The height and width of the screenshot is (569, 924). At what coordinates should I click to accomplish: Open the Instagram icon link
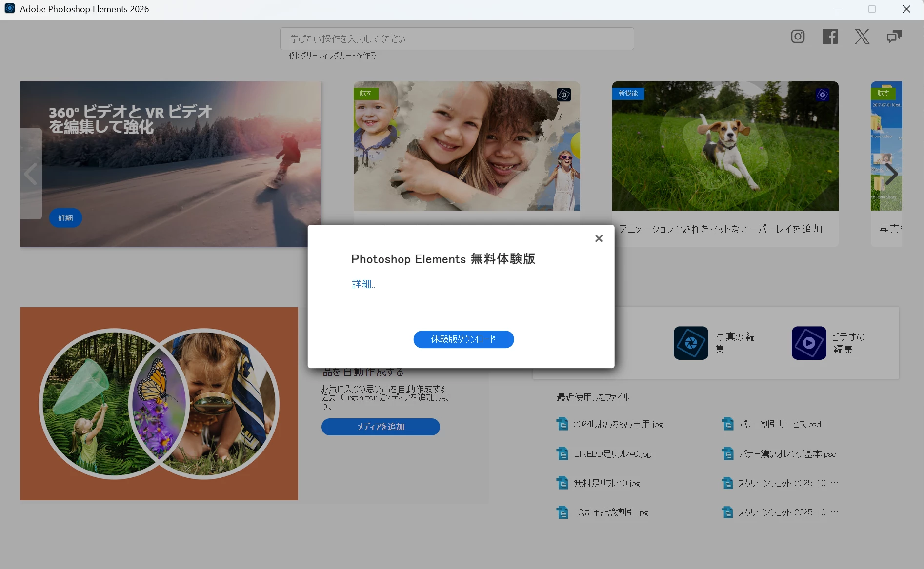point(798,37)
